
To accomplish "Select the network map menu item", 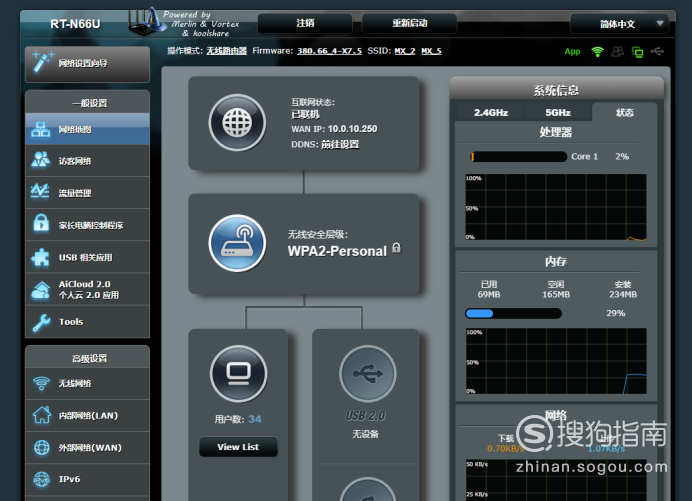I will point(87,129).
